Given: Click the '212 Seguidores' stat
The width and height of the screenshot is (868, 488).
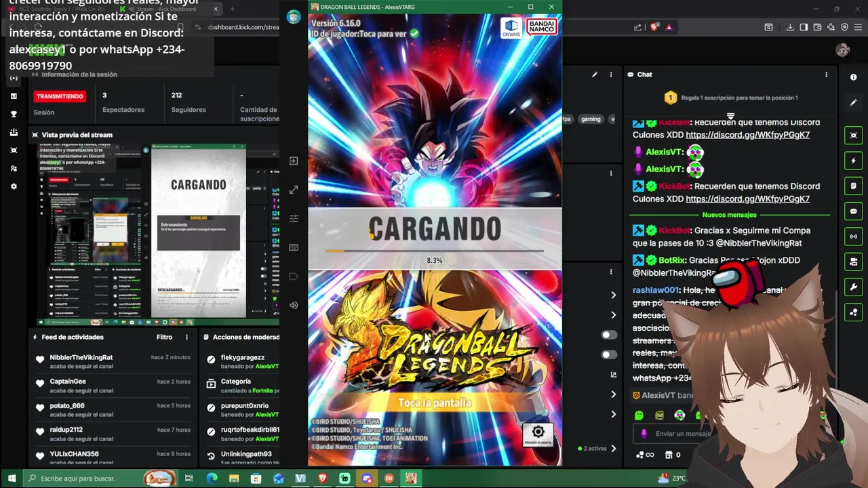Looking at the screenshot, I should (x=189, y=102).
